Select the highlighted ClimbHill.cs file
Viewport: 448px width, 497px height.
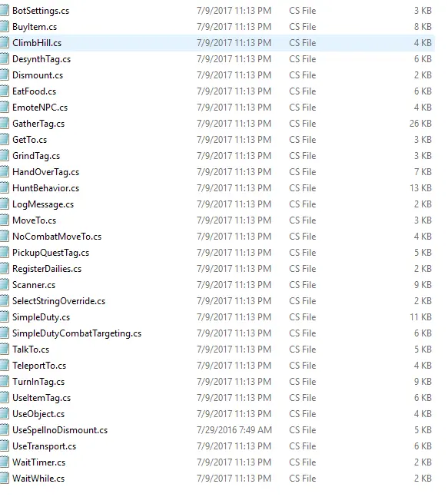point(217,43)
